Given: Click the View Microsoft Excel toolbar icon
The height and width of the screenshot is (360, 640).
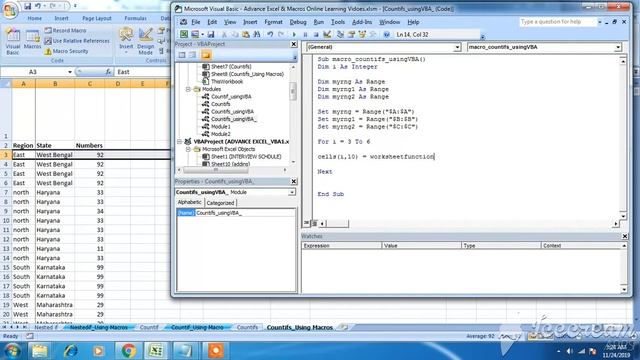Looking at the screenshot, I should tap(184, 35).
